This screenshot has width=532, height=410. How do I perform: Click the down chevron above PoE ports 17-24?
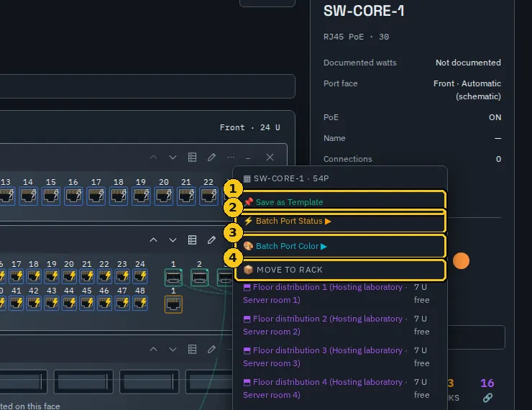point(173,240)
